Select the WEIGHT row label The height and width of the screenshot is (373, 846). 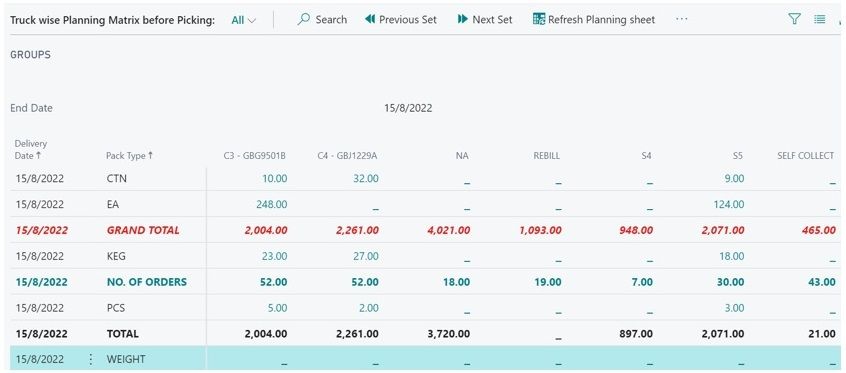coord(126,359)
